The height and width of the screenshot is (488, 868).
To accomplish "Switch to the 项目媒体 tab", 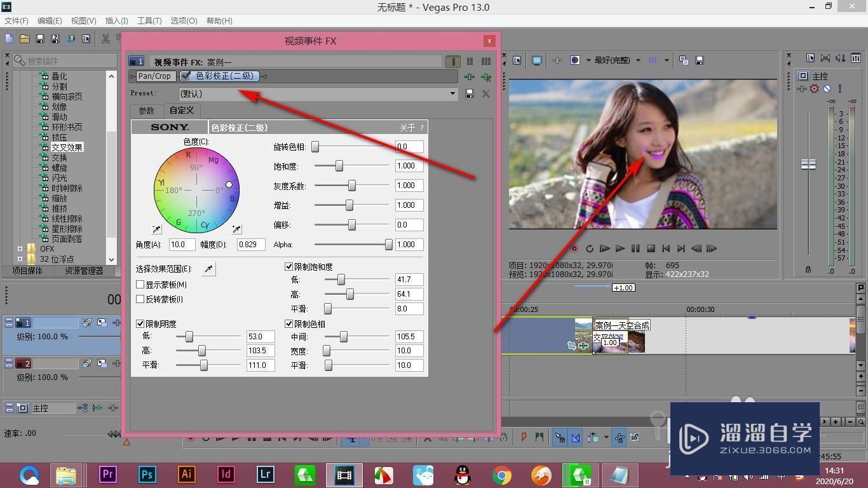I will pos(27,271).
